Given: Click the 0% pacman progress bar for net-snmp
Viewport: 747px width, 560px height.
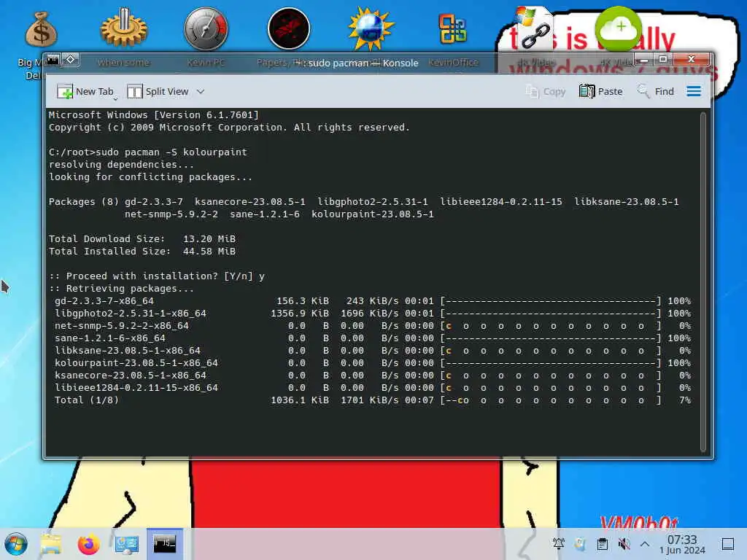Looking at the screenshot, I should click(551, 326).
